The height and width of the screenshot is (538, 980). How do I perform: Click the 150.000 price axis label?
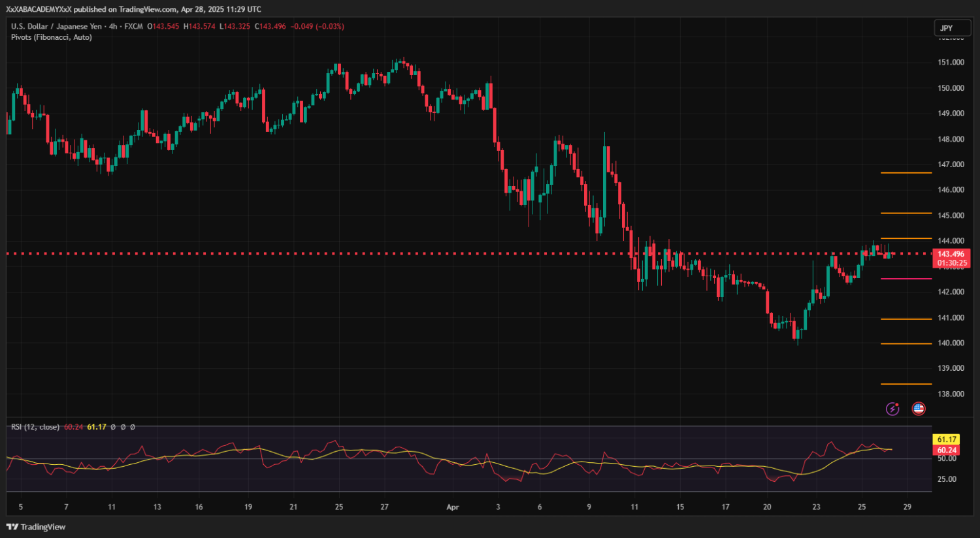coord(951,88)
